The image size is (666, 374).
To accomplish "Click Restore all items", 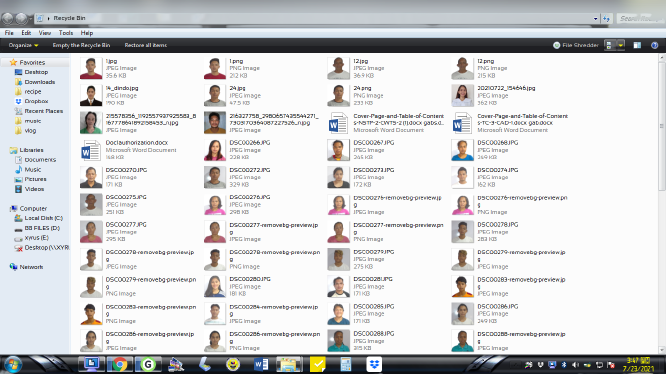I will click(146, 45).
